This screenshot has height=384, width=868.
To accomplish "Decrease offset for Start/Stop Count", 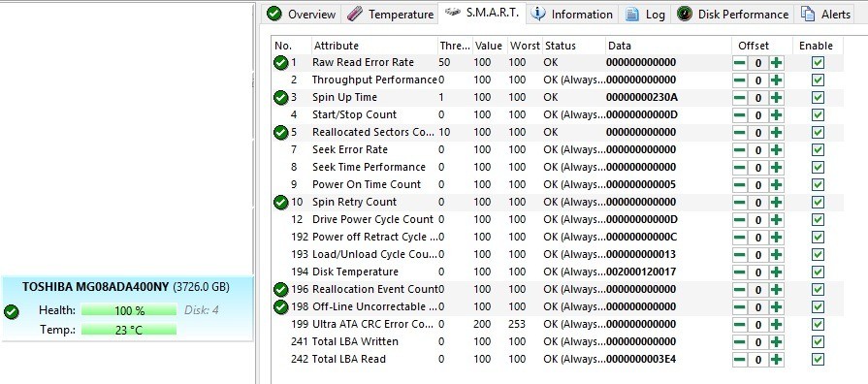I will pyautogui.click(x=740, y=115).
